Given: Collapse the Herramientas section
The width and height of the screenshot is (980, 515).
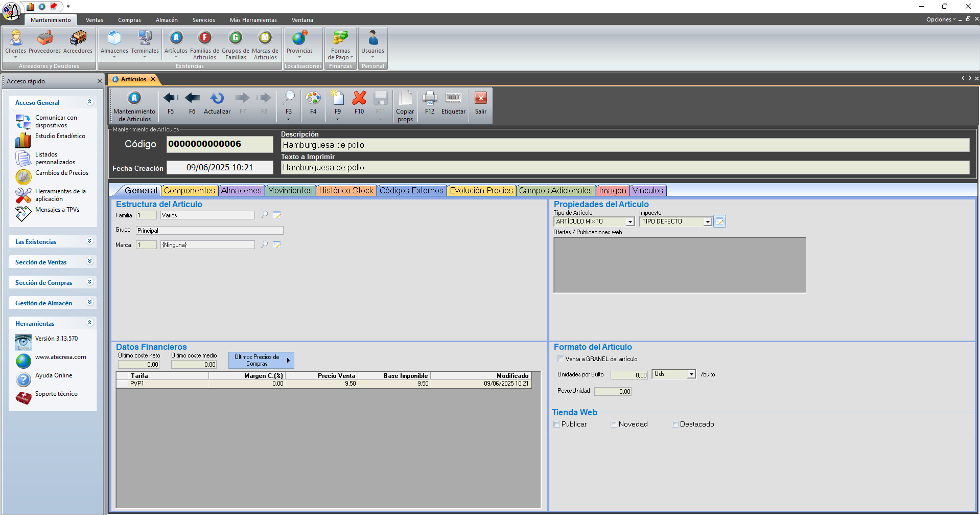Looking at the screenshot, I should 90,323.
